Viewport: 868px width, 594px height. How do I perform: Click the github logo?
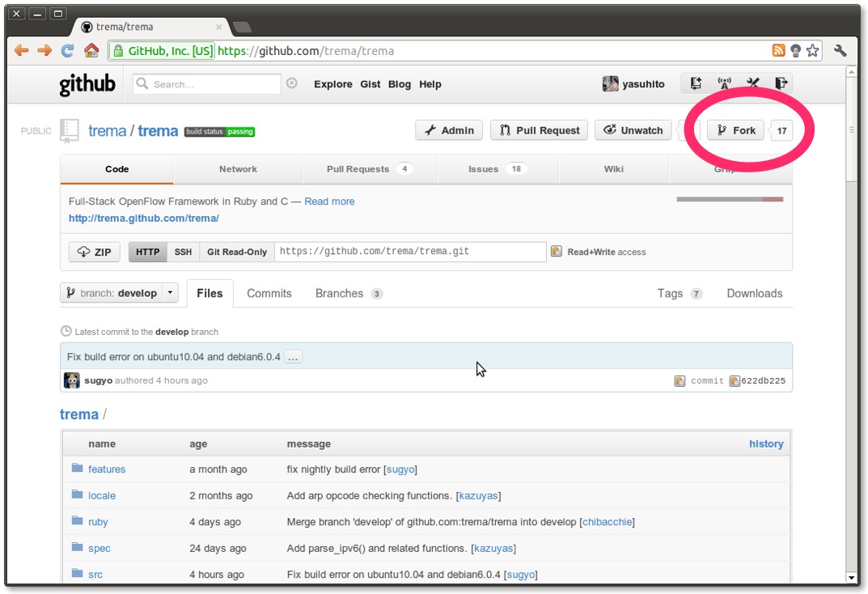pos(87,84)
